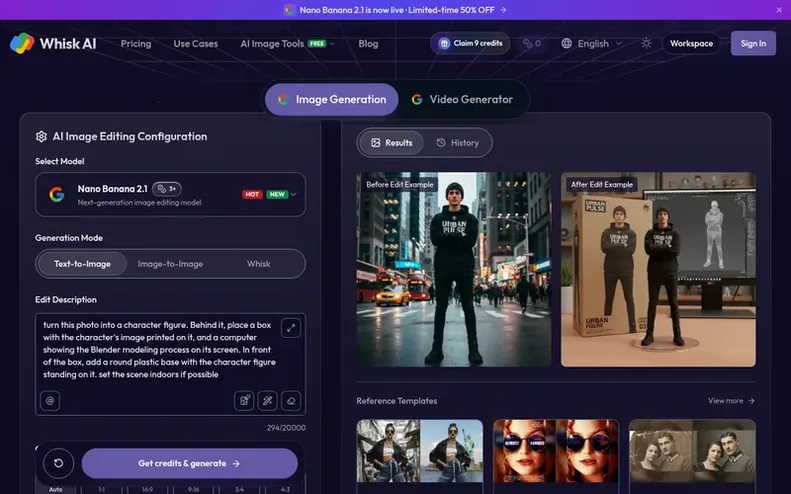Image resolution: width=791 pixels, height=494 pixels.
Task: Choose the 3:4 aspect ratio
Action: (x=239, y=489)
